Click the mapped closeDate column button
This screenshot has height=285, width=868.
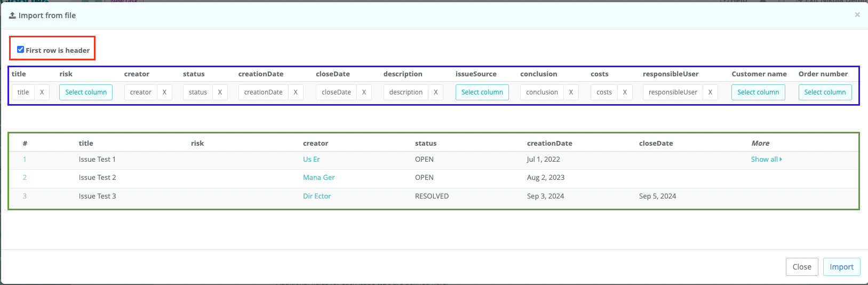(337, 92)
